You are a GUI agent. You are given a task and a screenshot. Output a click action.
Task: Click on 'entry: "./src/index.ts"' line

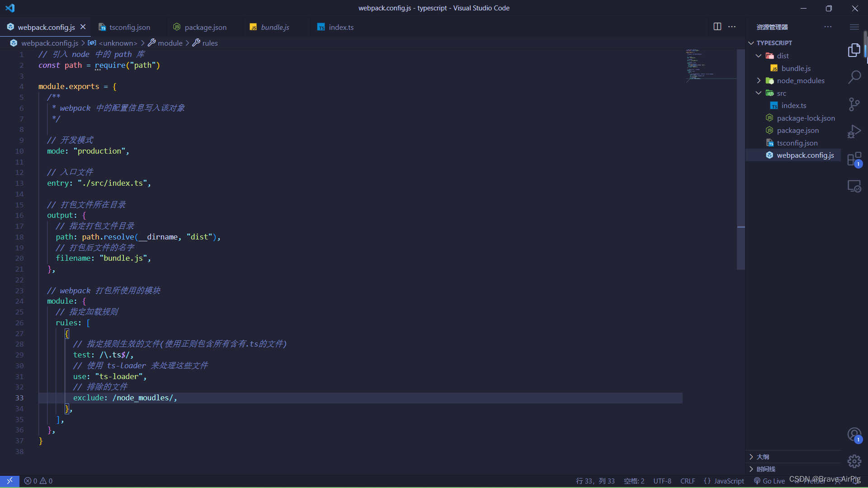[x=99, y=183]
